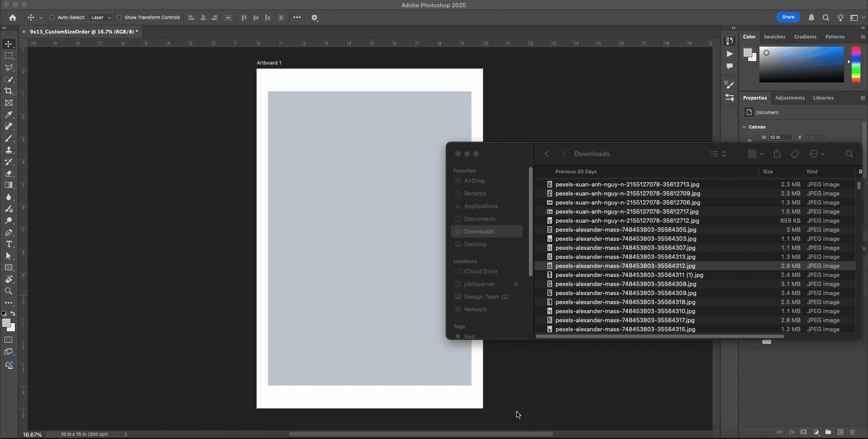Click the zoom percentage 16.67% field

pyautogui.click(x=33, y=434)
